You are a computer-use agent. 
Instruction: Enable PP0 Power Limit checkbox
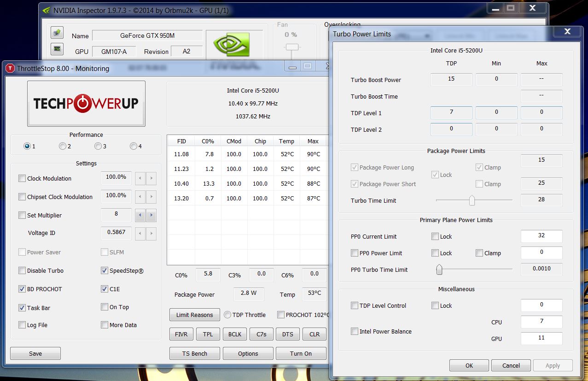355,253
